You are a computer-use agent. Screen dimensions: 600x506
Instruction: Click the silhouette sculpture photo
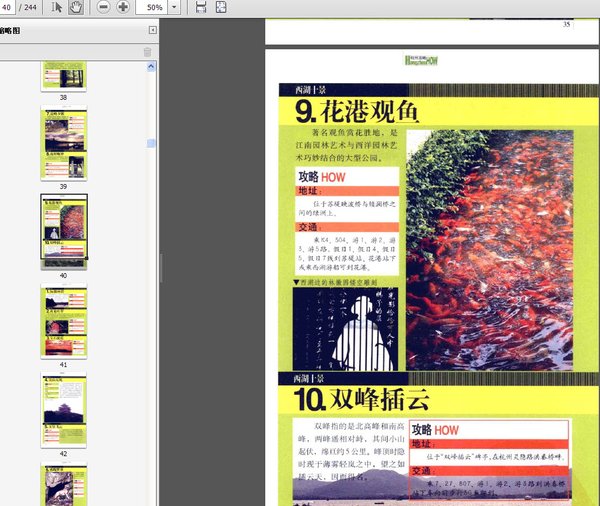coord(346,329)
